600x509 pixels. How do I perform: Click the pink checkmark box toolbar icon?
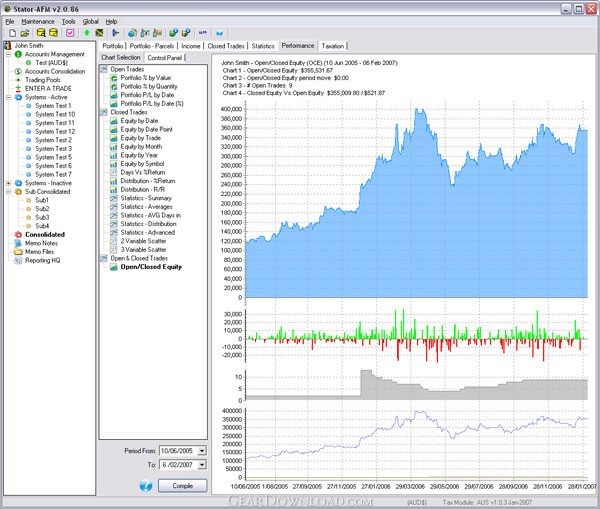[x=70, y=33]
